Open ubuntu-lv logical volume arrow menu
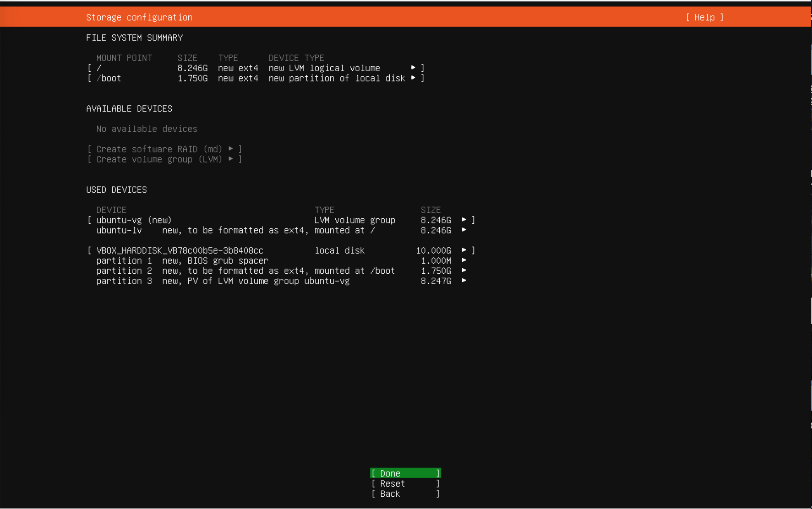The width and height of the screenshot is (812, 509). tap(464, 230)
